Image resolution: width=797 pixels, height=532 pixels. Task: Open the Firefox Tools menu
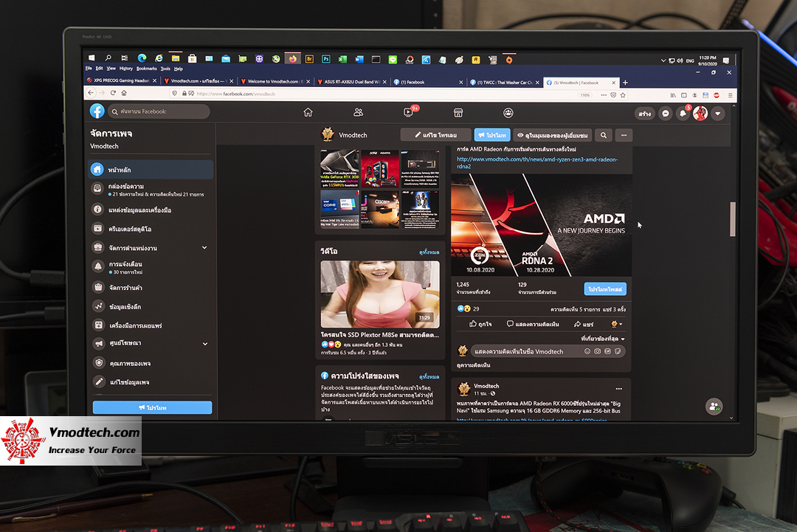tap(165, 69)
